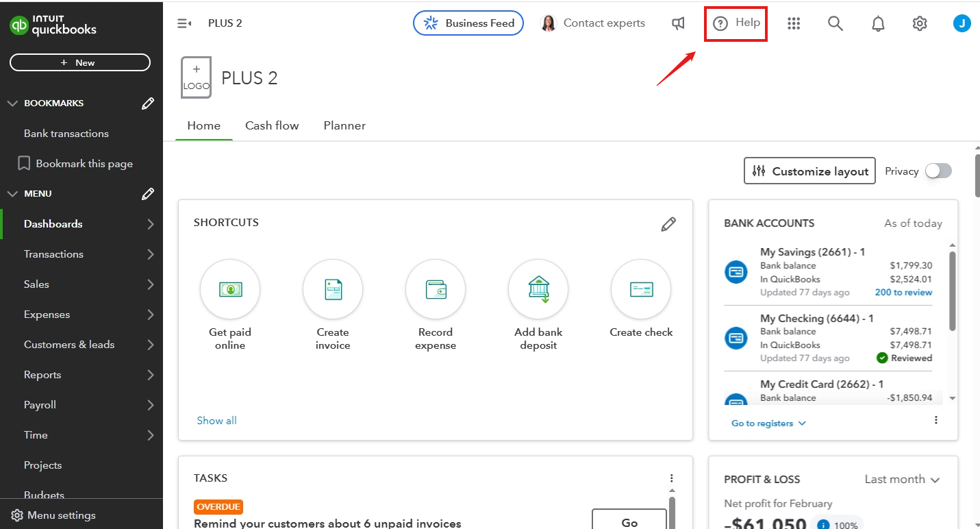Click the main page vertical scrollbar
The image size is (980, 529).
[x=977, y=175]
